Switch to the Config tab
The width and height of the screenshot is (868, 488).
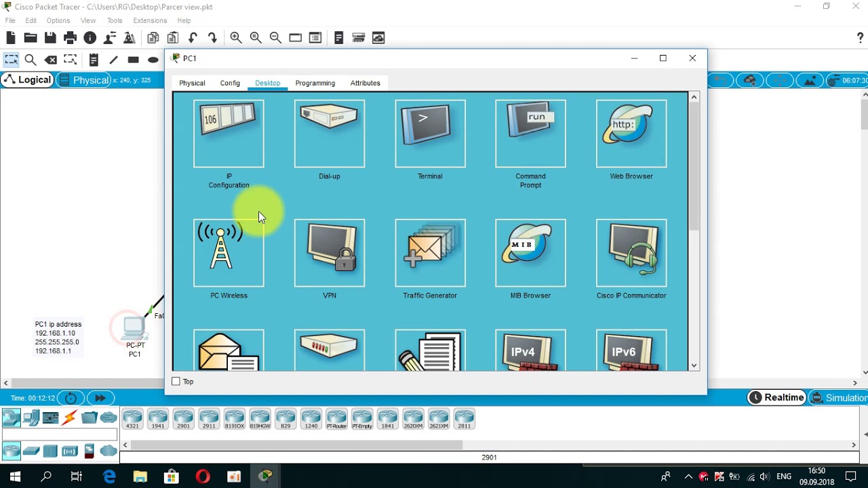point(230,83)
